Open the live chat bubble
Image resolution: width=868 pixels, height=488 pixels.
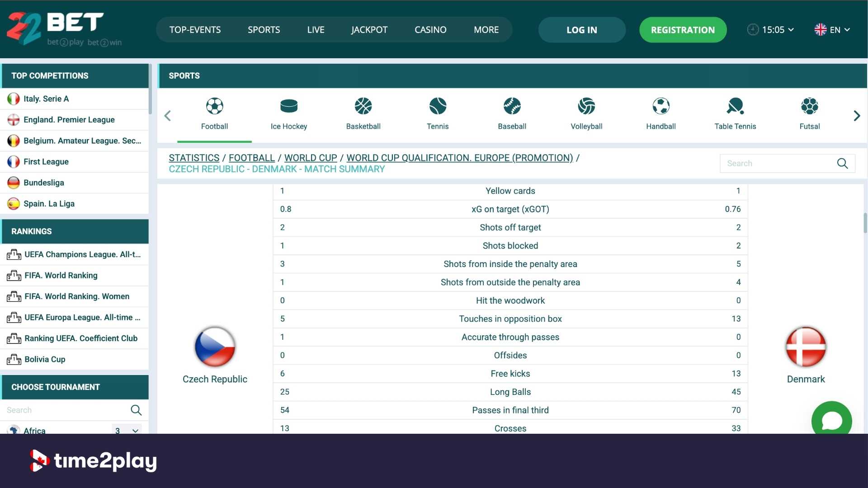pos(831,420)
